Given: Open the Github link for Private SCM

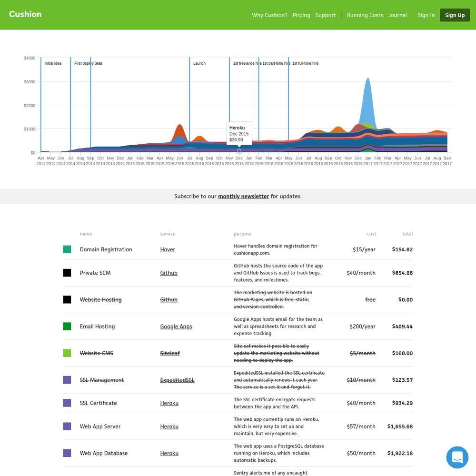Looking at the screenshot, I should 169,273.
